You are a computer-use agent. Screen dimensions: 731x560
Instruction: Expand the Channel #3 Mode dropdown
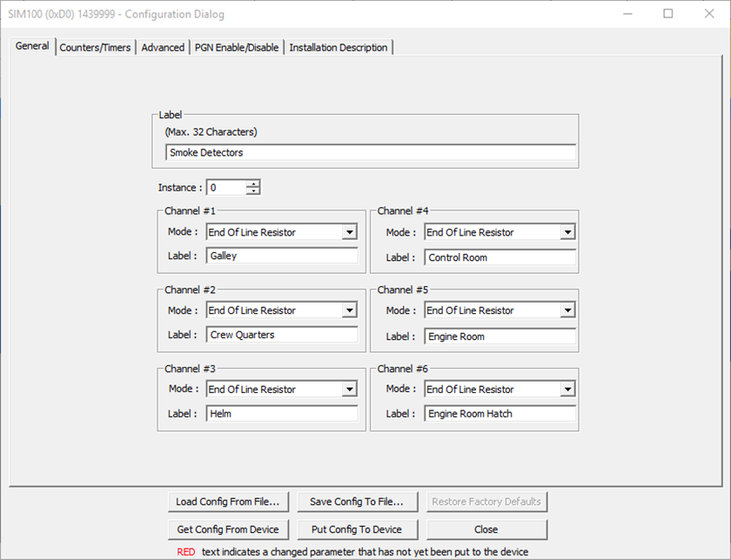[349, 390]
